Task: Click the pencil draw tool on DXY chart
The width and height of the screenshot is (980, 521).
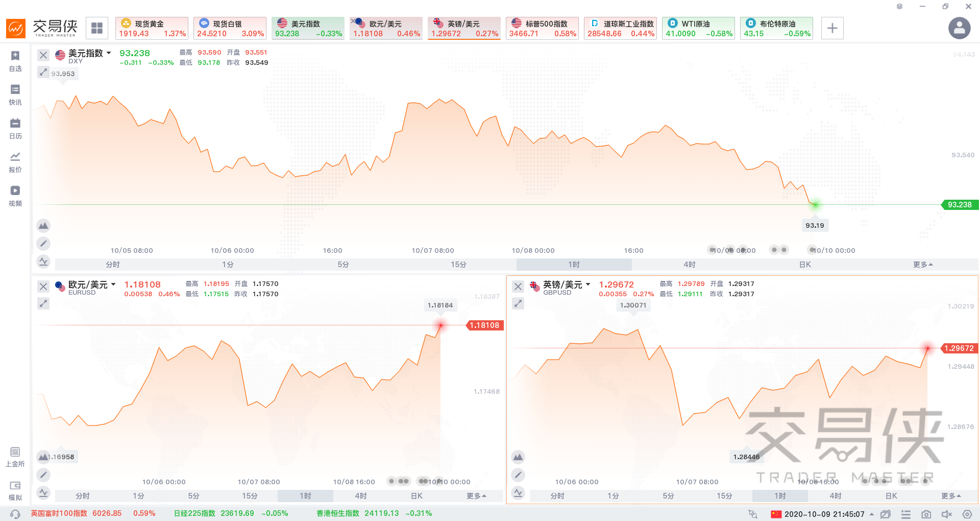Action: point(43,244)
